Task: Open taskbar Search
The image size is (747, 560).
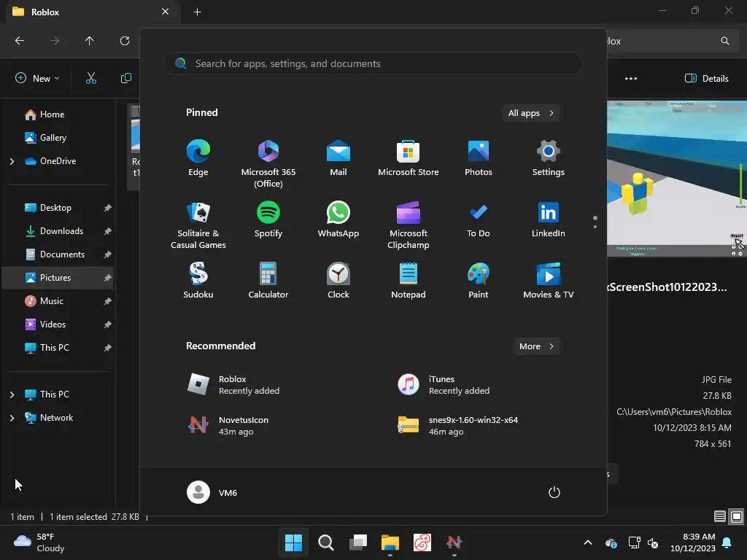Action: tap(326, 542)
